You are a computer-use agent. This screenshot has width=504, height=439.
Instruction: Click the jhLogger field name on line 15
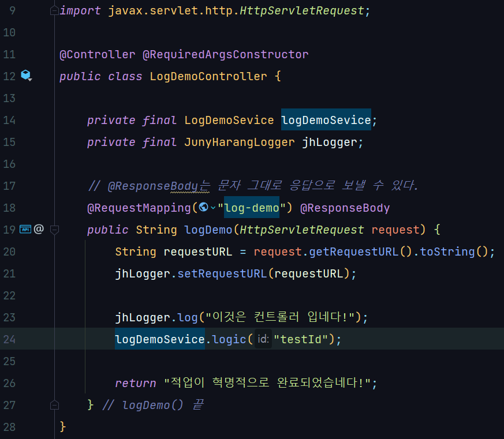point(330,142)
